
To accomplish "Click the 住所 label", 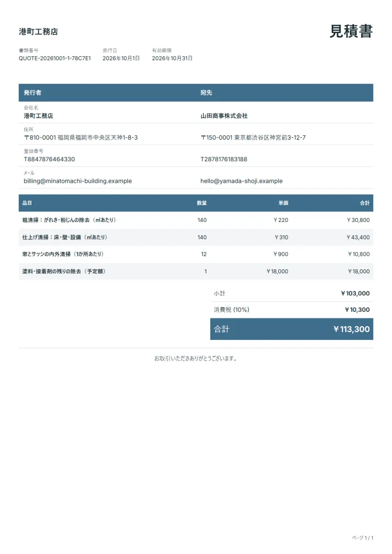I will 28,129.
